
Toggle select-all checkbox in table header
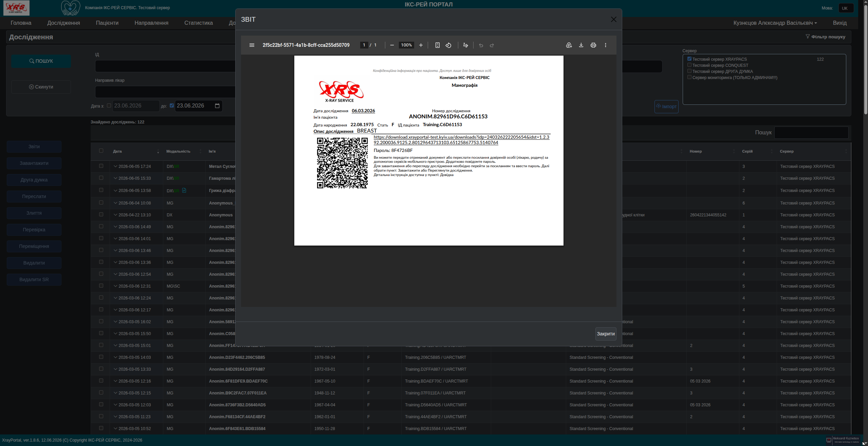click(101, 151)
